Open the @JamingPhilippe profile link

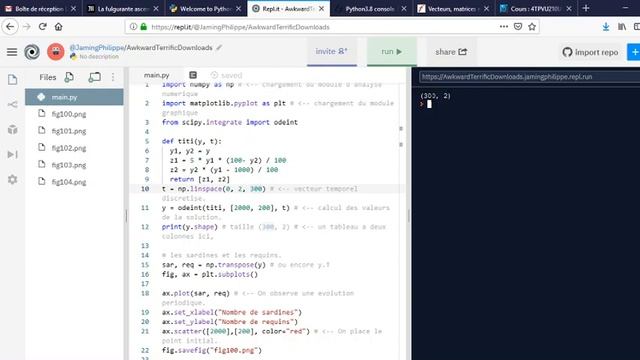96,48
